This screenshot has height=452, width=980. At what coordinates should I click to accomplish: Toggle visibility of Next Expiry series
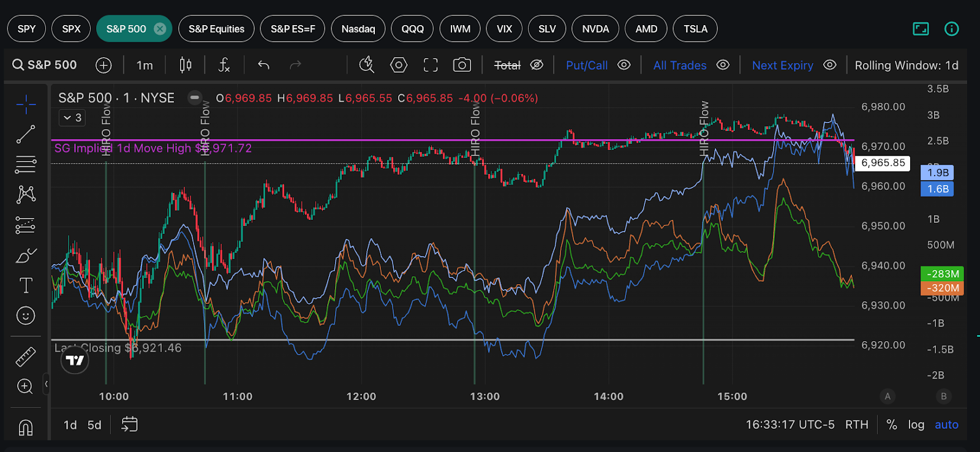coord(829,65)
